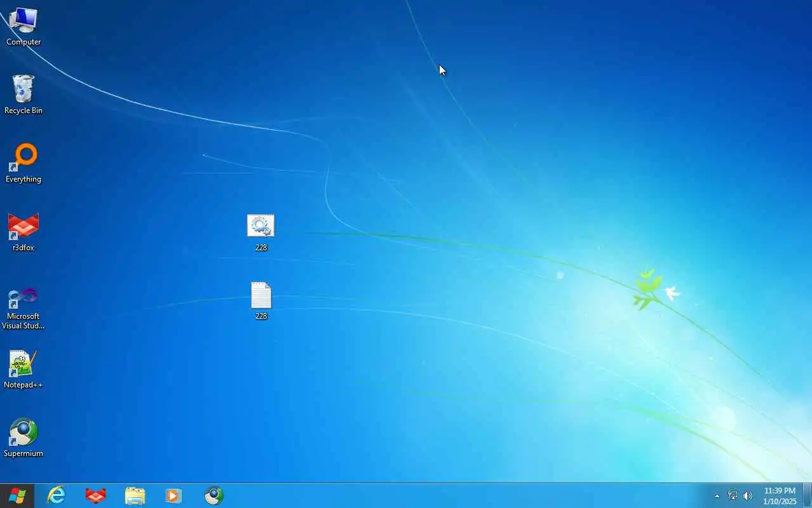812x508 pixels.
Task: Select the Computer desktop icon
Action: pos(23,27)
